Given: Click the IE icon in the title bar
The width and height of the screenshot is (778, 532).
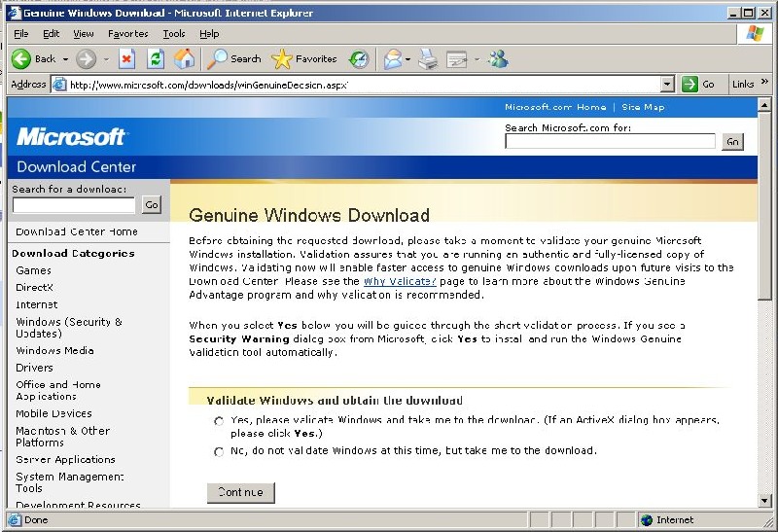Looking at the screenshot, I should click(x=15, y=13).
